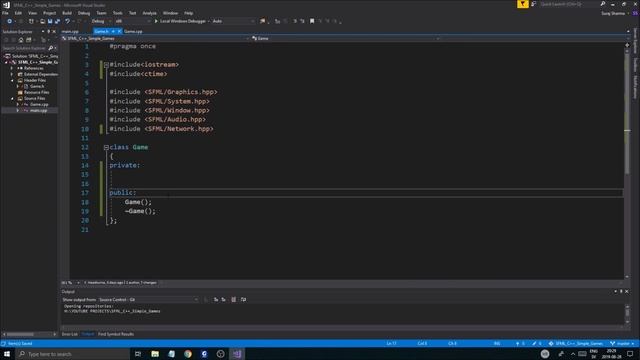Open the Help menu
640x360 pixels.
click(188, 13)
